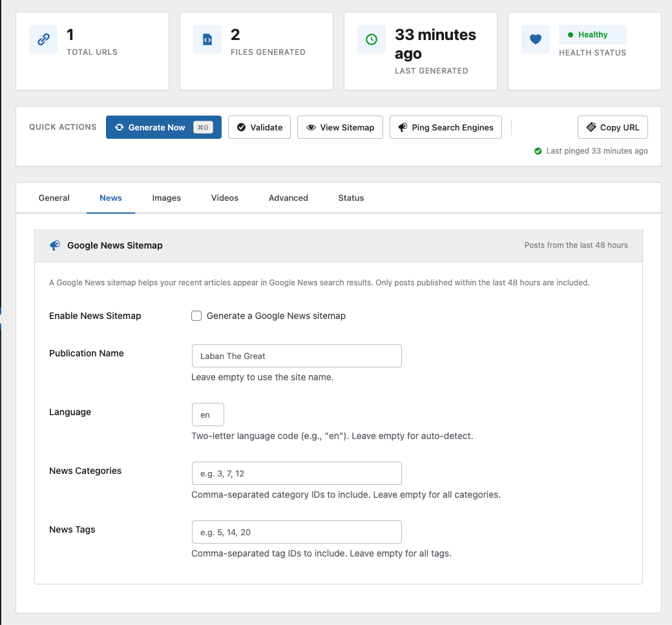Image resolution: width=672 pixels, height=625 pixels.
Task: Switch to the Status tab
Action: click(351, 198)
